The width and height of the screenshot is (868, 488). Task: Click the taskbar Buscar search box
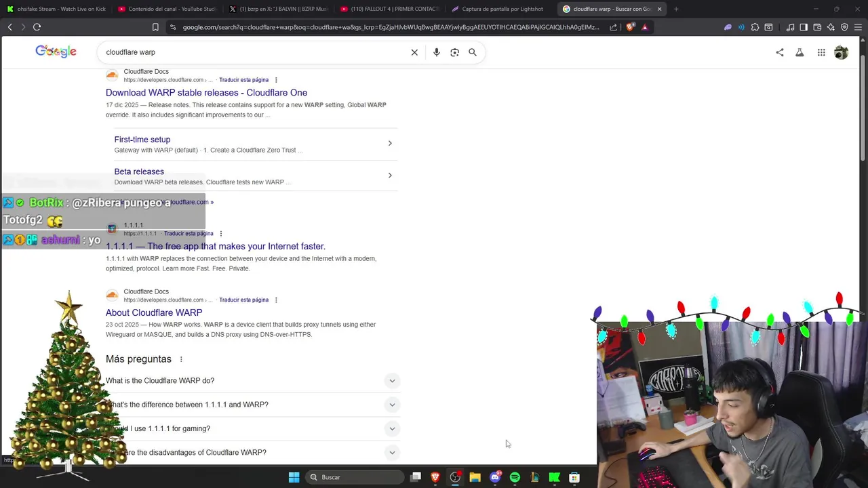coord(354,477)
